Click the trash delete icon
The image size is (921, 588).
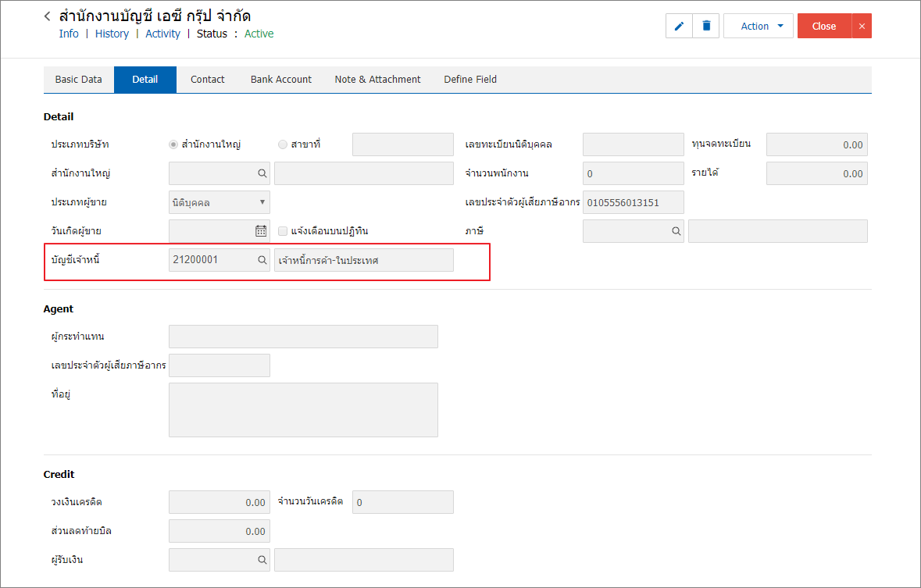(x=706, y=26)
